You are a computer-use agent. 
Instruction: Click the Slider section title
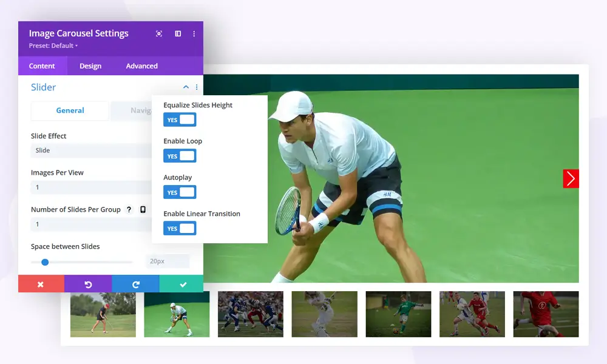43,87
